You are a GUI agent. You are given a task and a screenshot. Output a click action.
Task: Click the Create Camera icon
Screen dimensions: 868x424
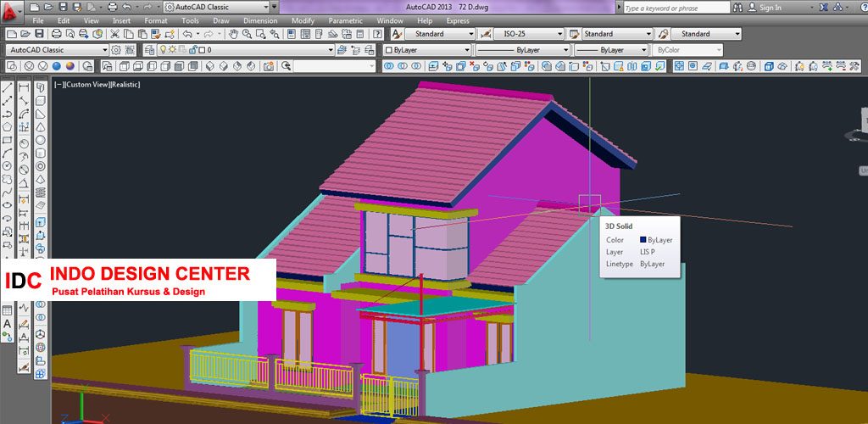269,66
